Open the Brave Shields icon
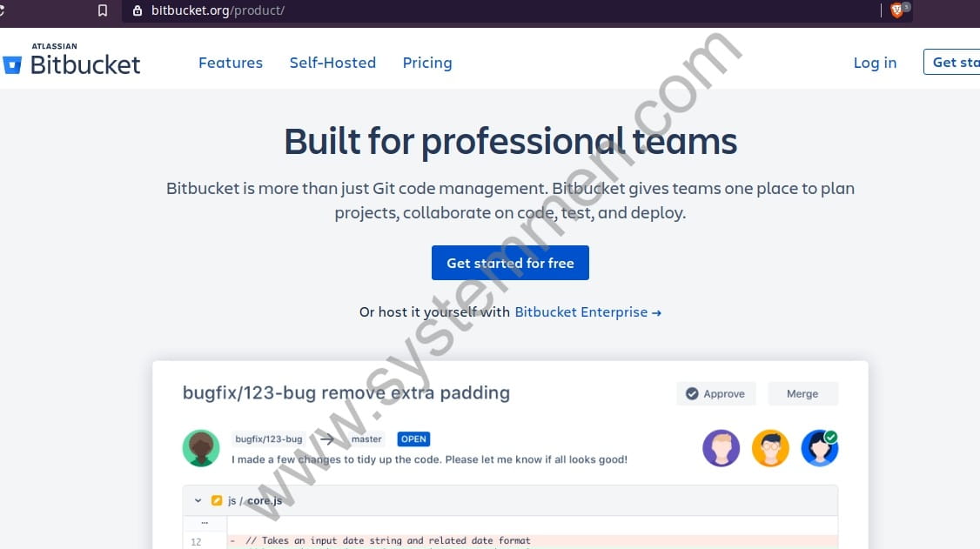980x549 pixels. point(896,10)
